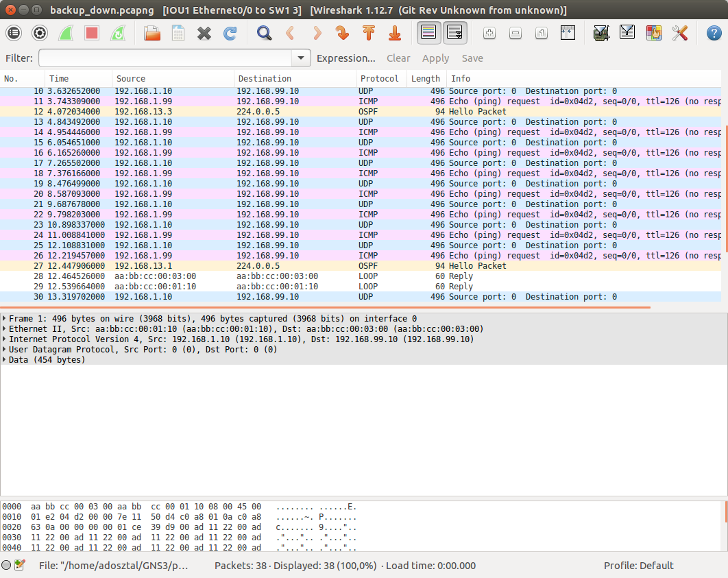Sort packets by Protocol column header
The width and height of the screenshot is (728, 578).
[380, 79]
